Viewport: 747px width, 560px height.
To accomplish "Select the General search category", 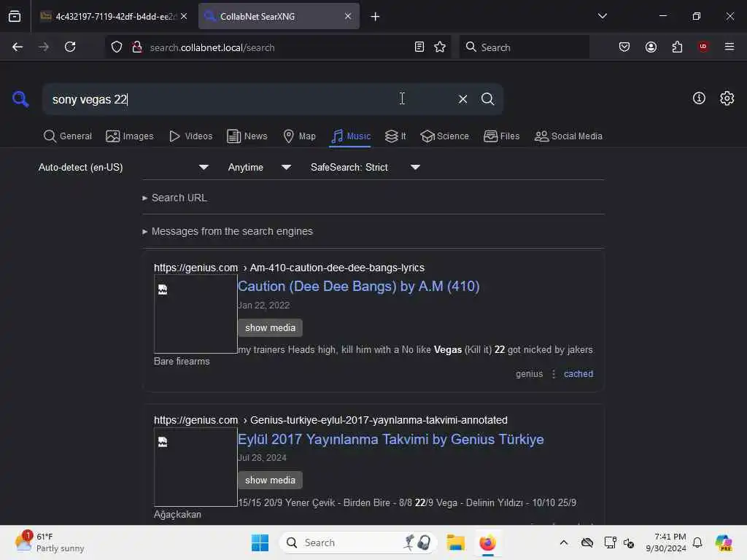I will pyautogui.click(x=68, y=136).
